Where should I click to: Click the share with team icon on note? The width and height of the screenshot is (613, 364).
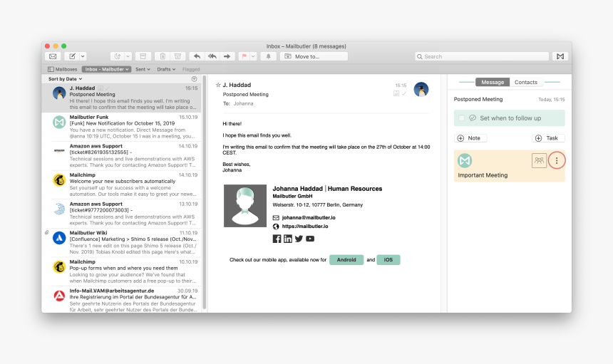point(539,160)
